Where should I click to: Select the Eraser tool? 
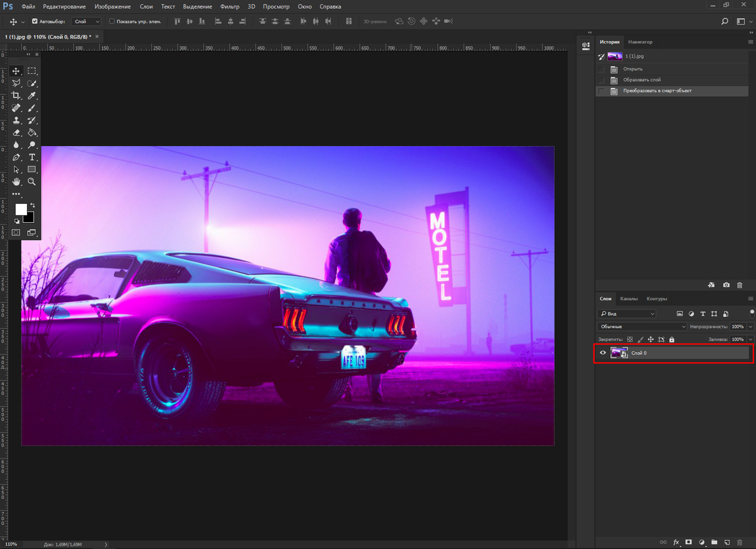pyautogui.click(x=16, y=132)
